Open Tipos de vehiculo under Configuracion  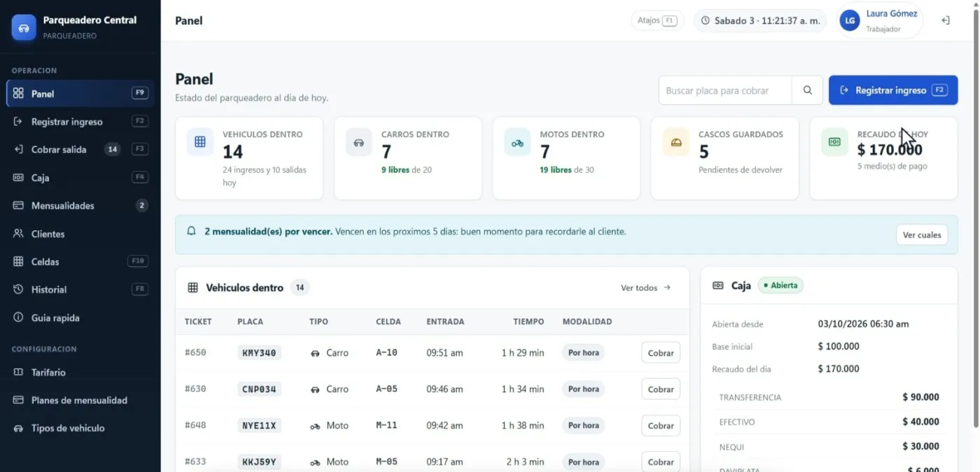[80, 428]
